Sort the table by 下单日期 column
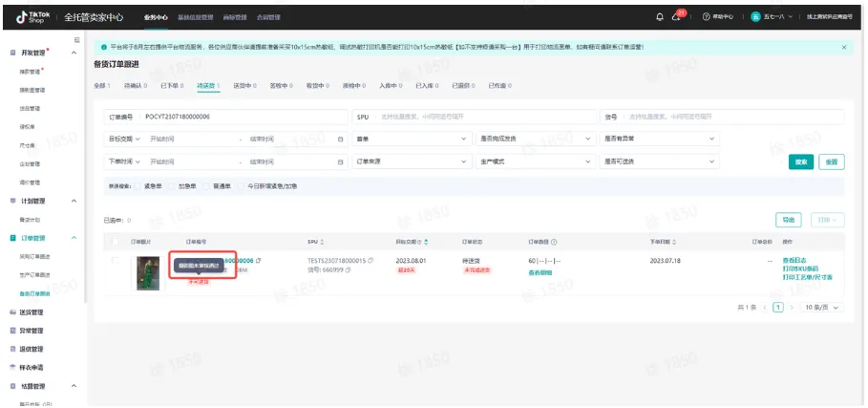This screenshot has height=408, width=868. pos(674,243)
